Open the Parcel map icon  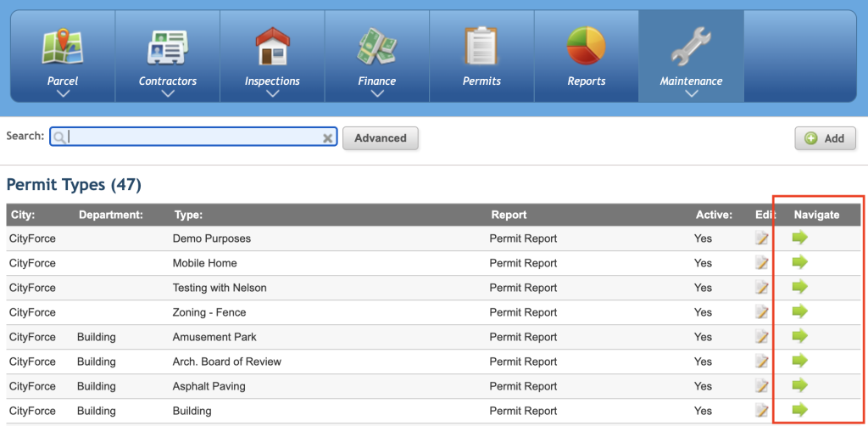pyautogui.click(x=63, y=47)
